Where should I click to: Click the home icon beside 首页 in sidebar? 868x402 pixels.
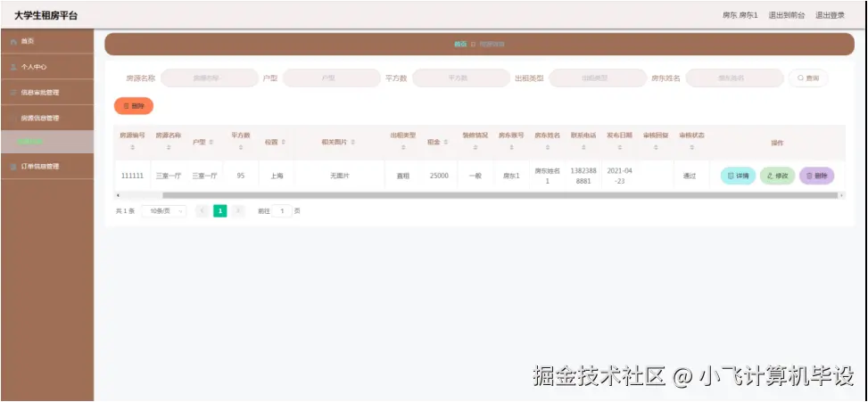point(14,42)
